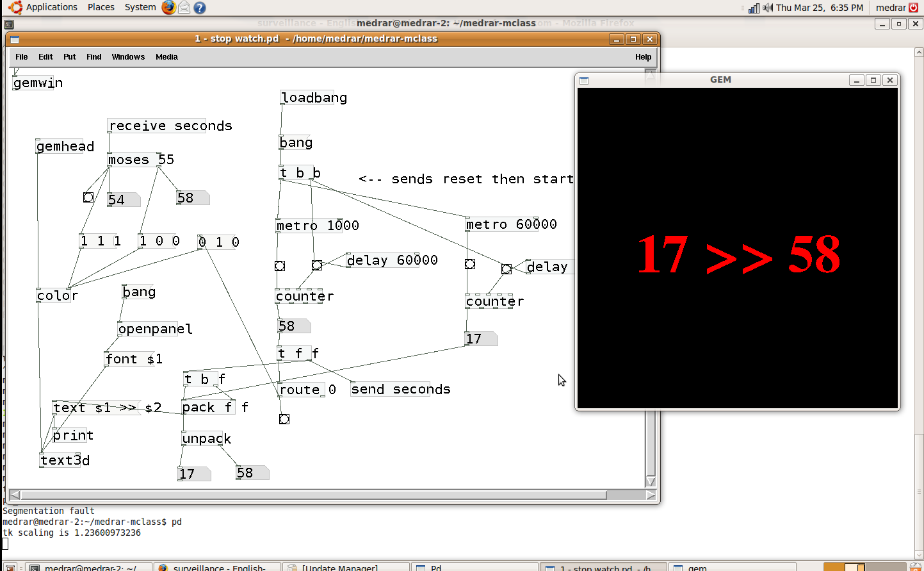Click the reset-then-start comment text
The width and height of the screenshot is (924, 571).
tap(466, 179)
